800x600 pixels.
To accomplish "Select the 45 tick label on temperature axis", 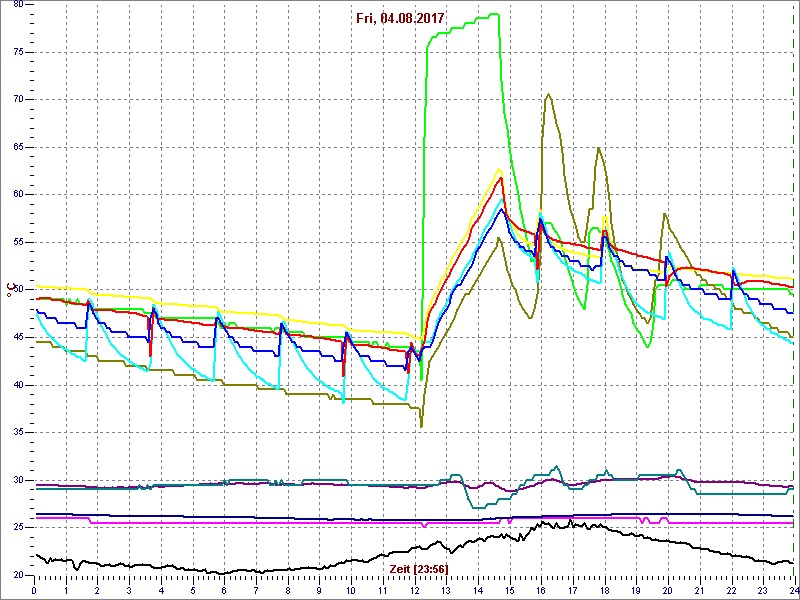I will [x=18, y=338].
